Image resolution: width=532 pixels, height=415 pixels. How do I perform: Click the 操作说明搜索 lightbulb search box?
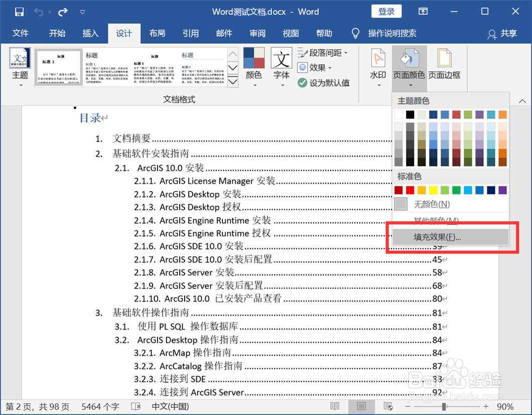[x=384, y=33]
